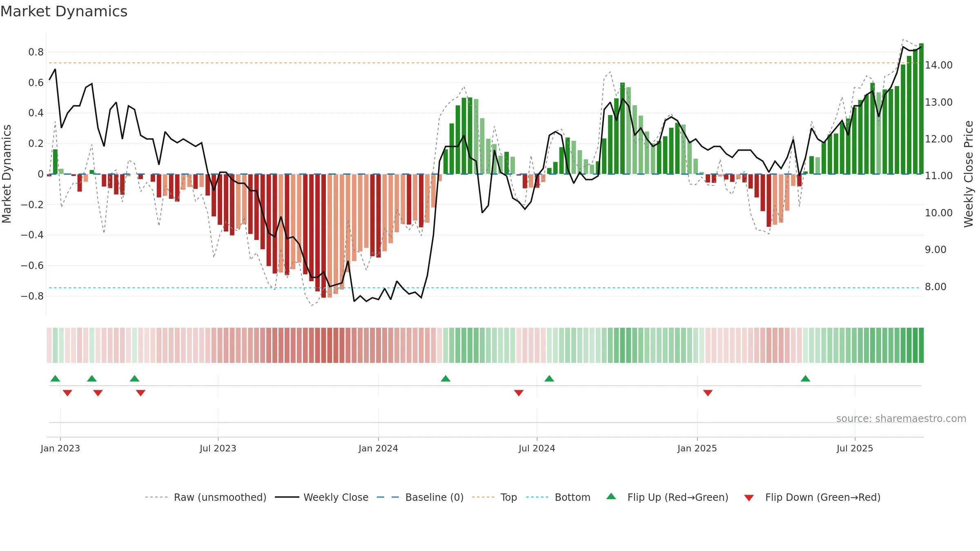Toggle Flip Up (Red→Green) legend entry
The height and width of the screenshot is (551, 980).
(667, 497)
